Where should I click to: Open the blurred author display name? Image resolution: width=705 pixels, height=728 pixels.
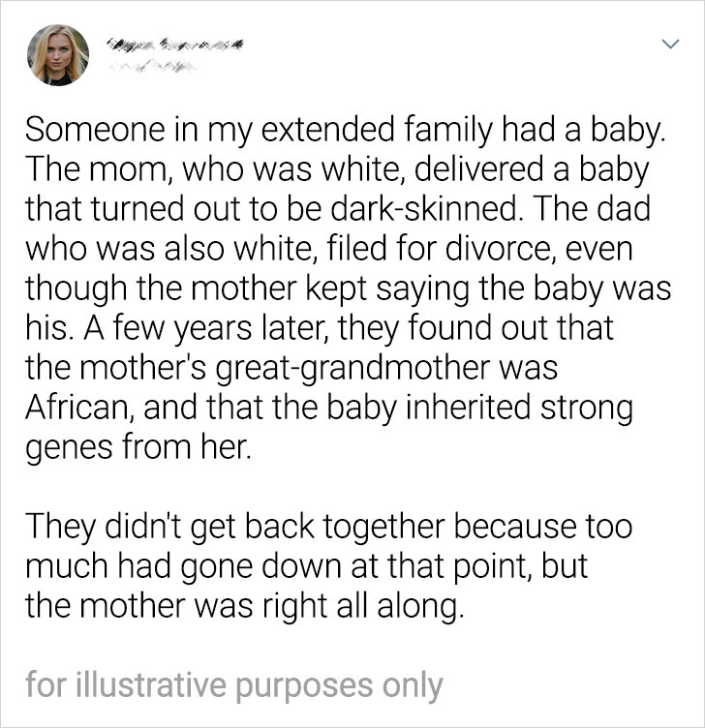point(175,45)
